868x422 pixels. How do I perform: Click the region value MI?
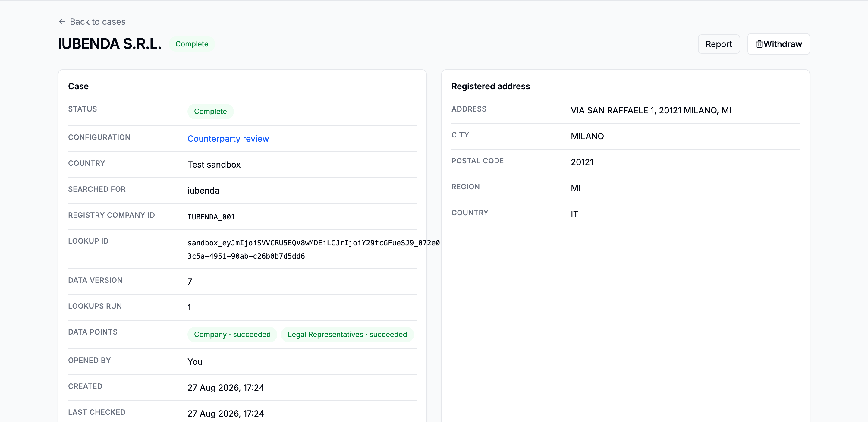click(576, 188)
